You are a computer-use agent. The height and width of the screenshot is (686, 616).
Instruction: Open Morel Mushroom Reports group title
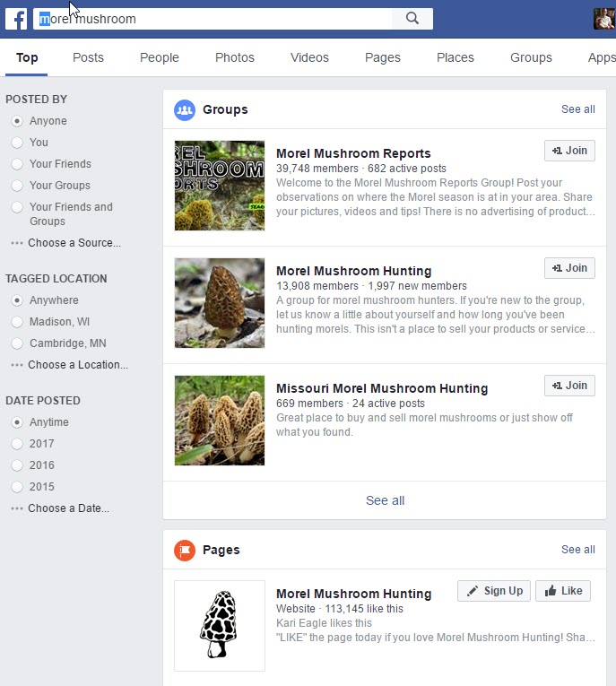click(353, 153)
